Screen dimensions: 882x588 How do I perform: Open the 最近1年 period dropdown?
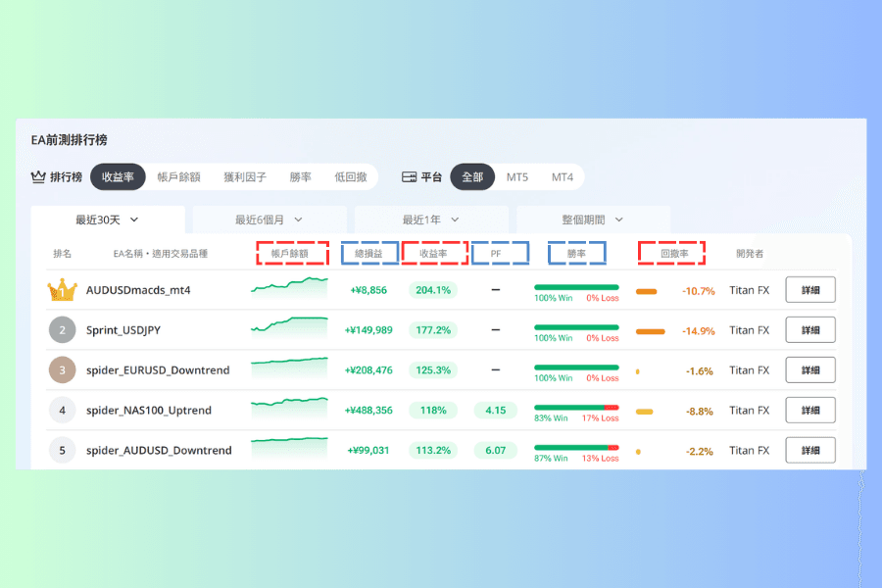(x=431, y=220)
